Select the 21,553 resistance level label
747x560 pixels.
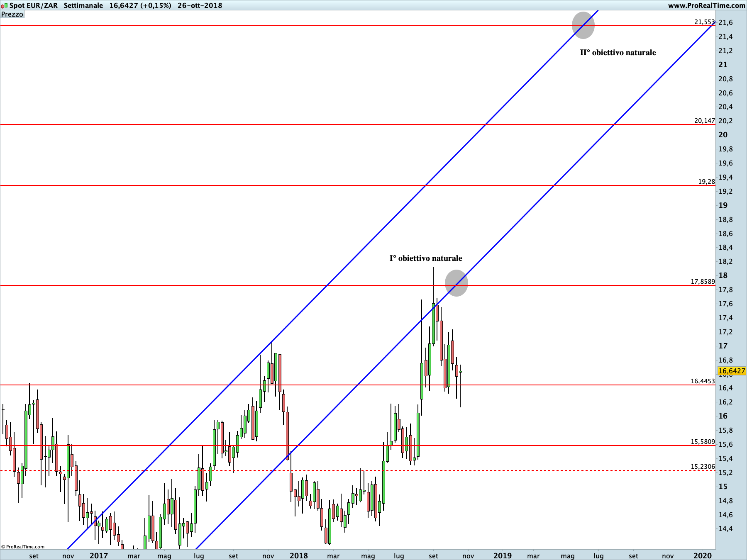(x=705, y=22)
